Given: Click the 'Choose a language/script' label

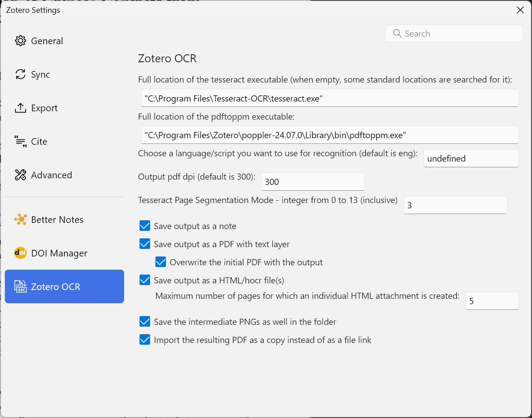Looking at the screenshot, I should coord(278,153).
